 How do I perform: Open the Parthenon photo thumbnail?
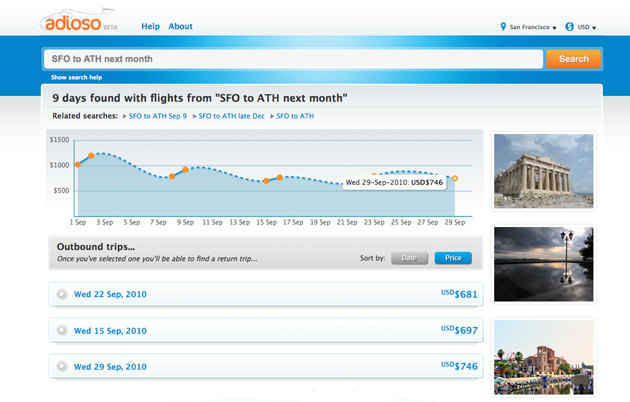tap(543, 170)
